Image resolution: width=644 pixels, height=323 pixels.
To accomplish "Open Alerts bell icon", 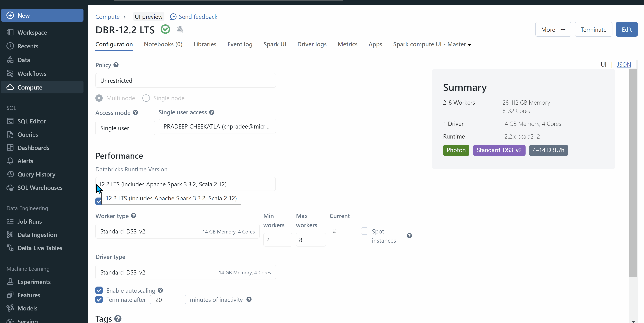I will point(10,161).
